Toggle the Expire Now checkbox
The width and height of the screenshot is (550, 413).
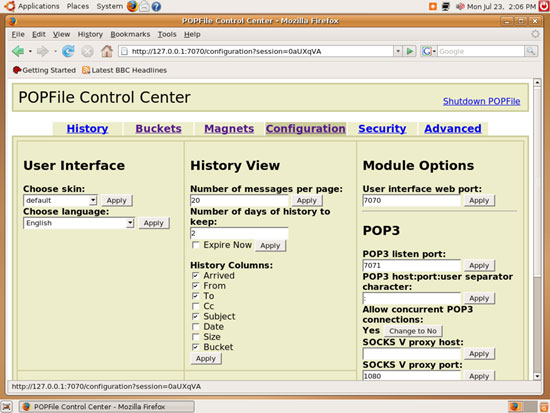196,245
